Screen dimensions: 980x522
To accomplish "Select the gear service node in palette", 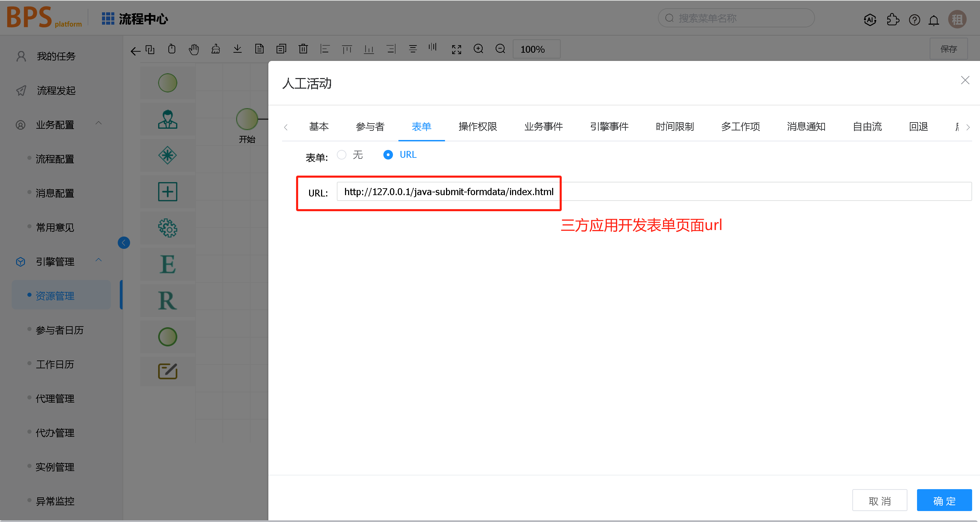I will point(167,228).
